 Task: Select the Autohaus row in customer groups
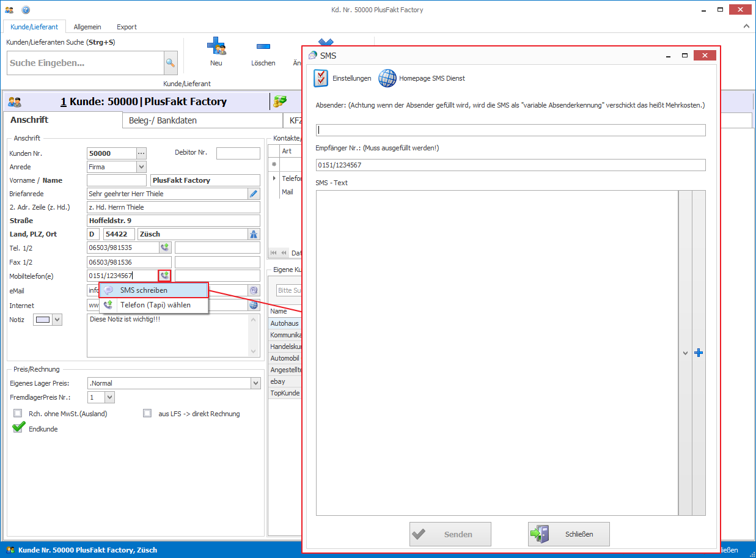coord(285,323)
